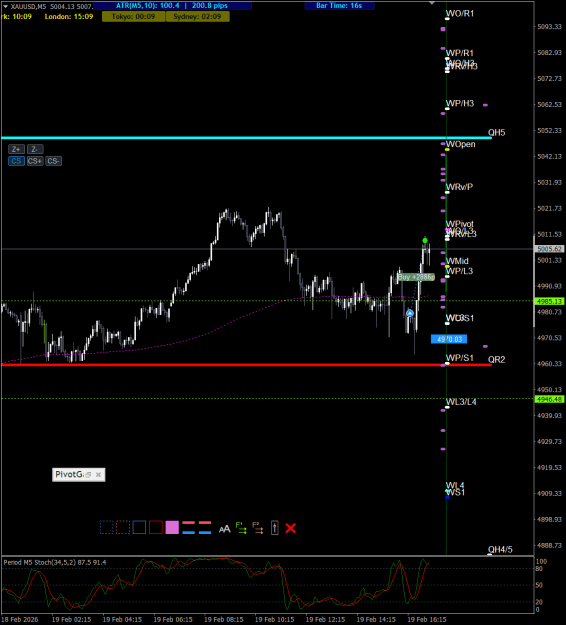The image size is (566, 625).
Task: Click the ATR(M5,10) indicator readout
Action: [172, 6]
